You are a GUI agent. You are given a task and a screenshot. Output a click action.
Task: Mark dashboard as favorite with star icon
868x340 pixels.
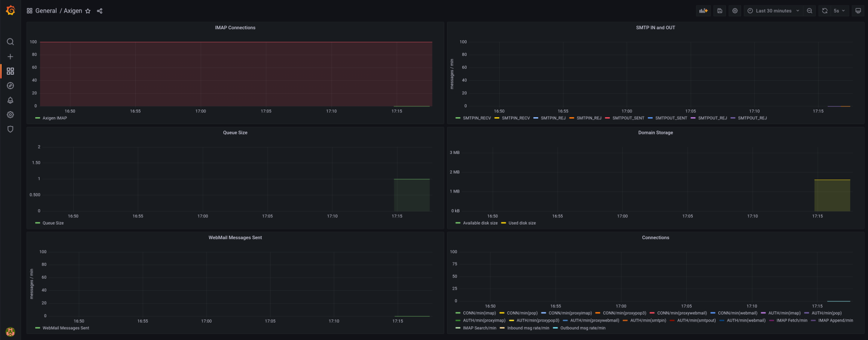tap(88, 11)
